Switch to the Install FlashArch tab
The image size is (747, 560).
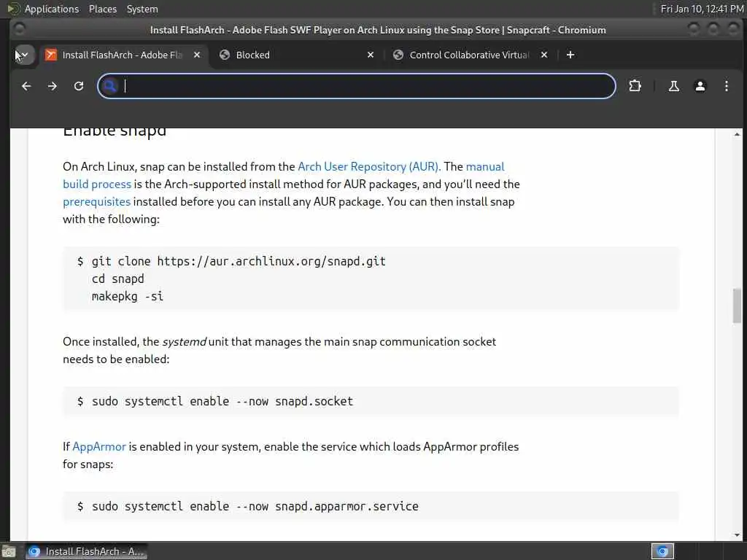click(123, 55)
